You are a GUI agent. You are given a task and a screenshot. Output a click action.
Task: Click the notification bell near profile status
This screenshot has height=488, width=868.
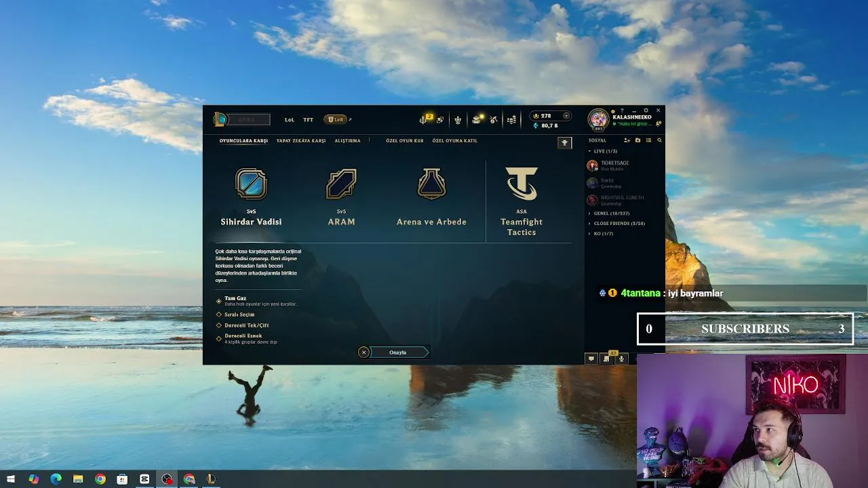coord(658,124)
